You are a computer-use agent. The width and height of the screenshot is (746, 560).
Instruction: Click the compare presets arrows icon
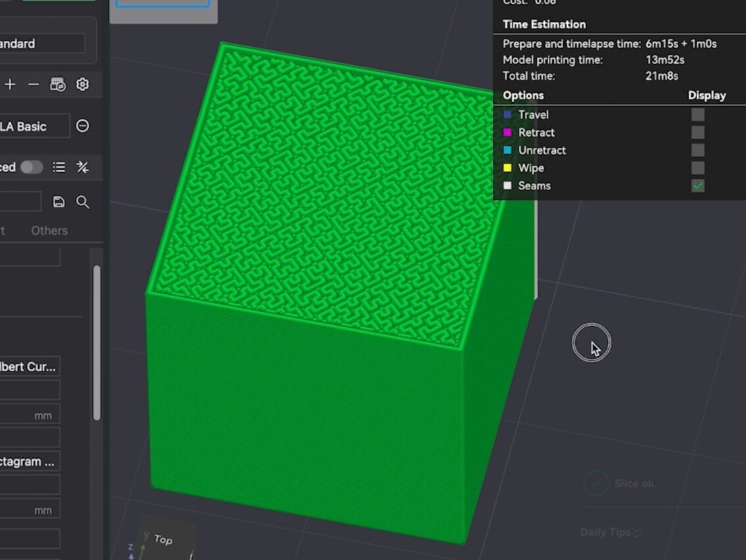click(x=82, y=167)
